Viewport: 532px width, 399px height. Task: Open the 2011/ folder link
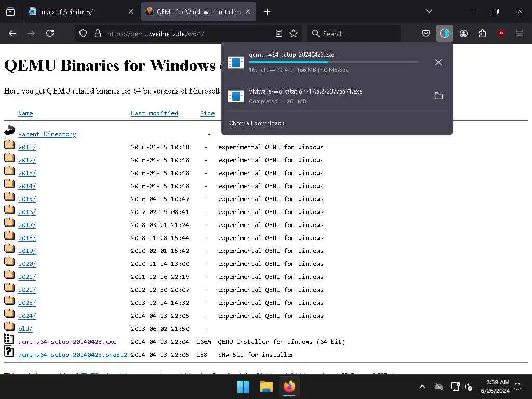tap(27, 147)
